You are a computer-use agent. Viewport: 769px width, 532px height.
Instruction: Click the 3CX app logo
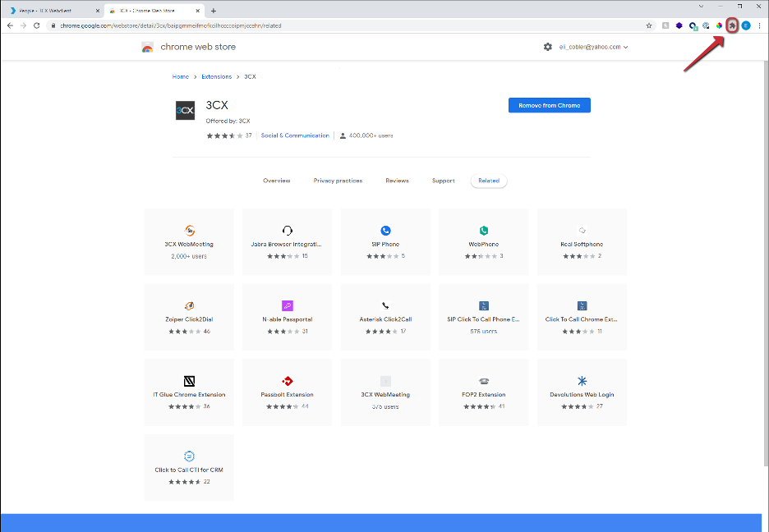click(186, 110)
